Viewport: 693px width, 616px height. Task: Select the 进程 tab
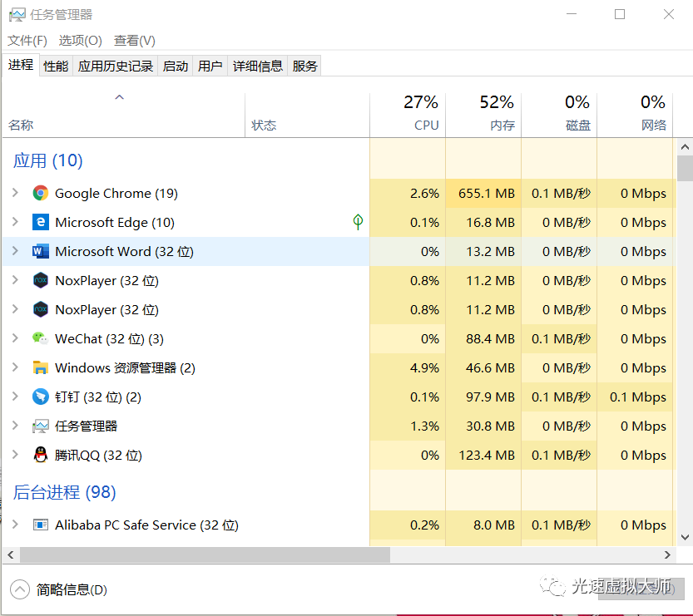tap(21, 66)
